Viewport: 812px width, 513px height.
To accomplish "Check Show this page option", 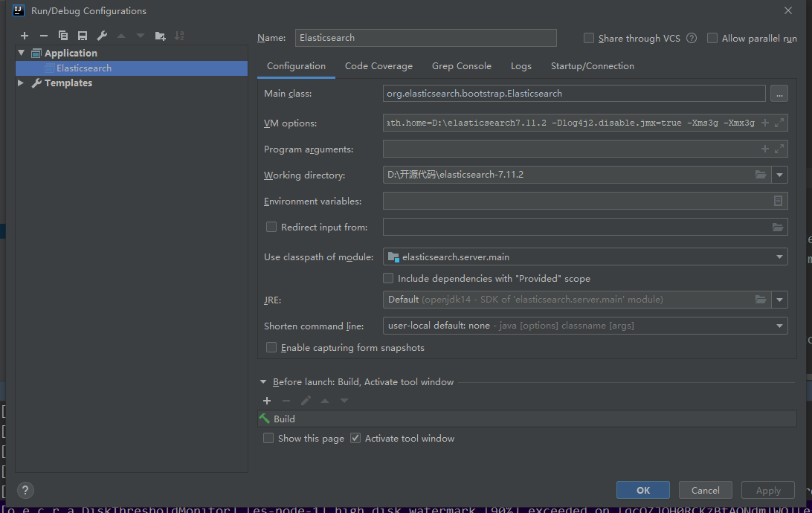I will [x=268, y=439].
